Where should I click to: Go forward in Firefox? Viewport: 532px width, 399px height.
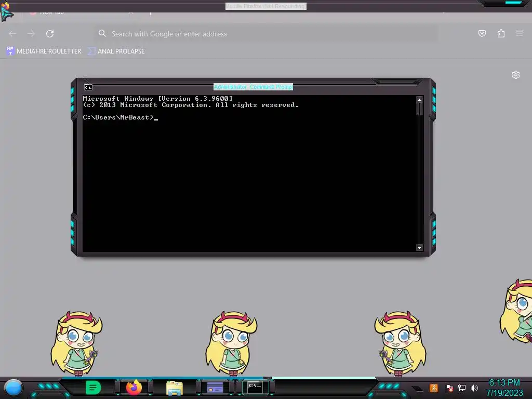point(31,34)
